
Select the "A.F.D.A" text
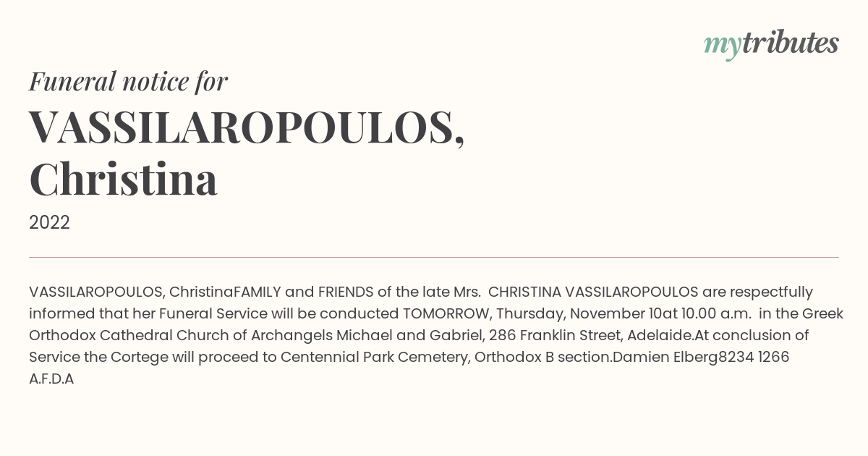[51, 379]
